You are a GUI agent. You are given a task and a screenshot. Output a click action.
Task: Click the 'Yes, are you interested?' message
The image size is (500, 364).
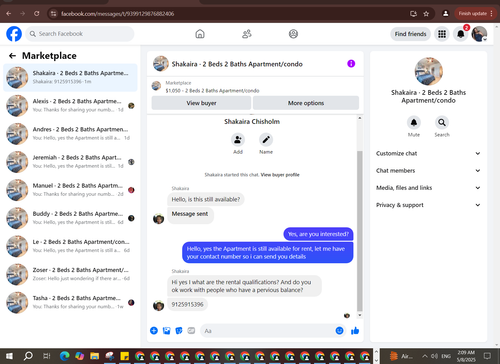[x=318, y=234]
